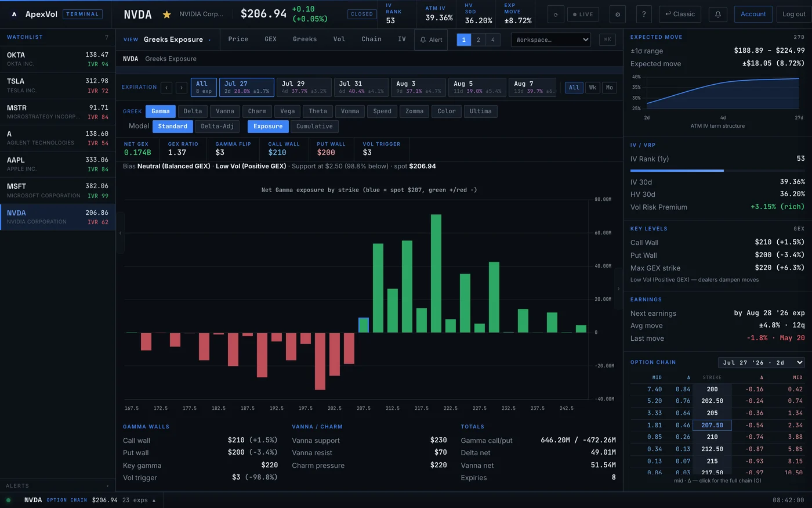This screenshot has height=508, width=812.
Task: Select the Color greek
Action: coord(447,111)
